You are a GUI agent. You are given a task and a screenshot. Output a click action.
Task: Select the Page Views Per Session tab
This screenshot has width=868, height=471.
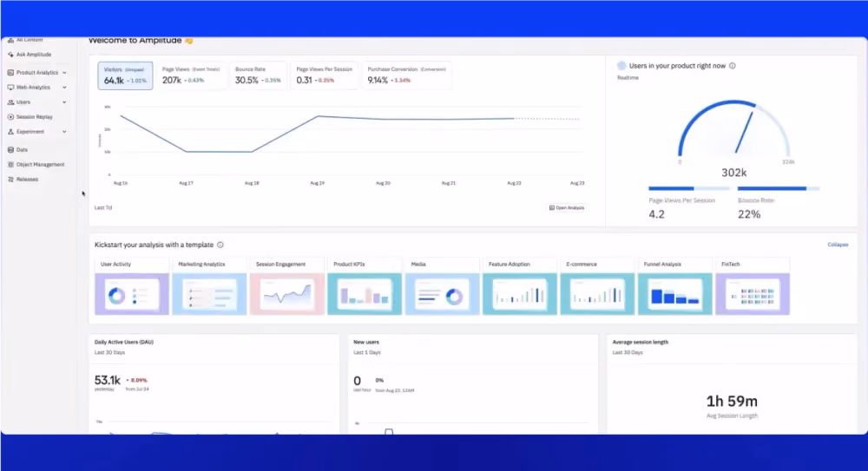pos(325,75)
